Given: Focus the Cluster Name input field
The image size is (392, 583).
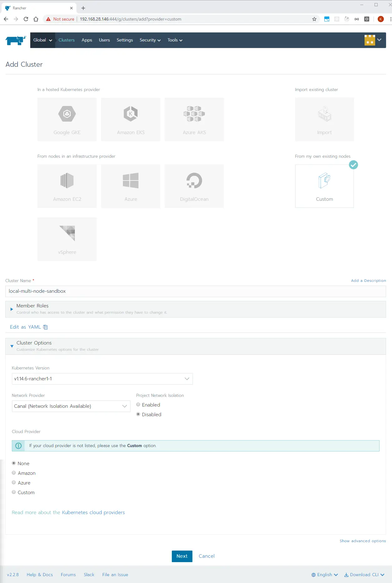Looking at the screenshot, I should tap(196, 291).
